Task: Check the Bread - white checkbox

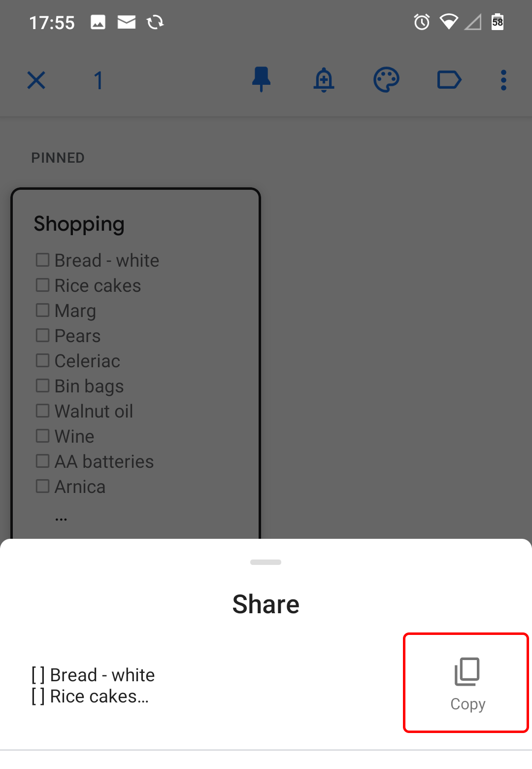Action: click(x=43, y=260)
